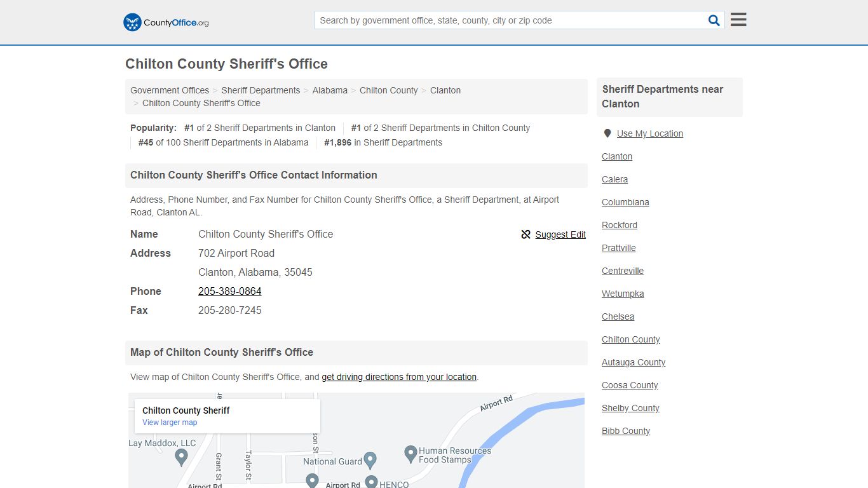This screenshot has height=488, width=868.
Task: Click the Chilton County Sheriff map card title
Action: (186, 410)
